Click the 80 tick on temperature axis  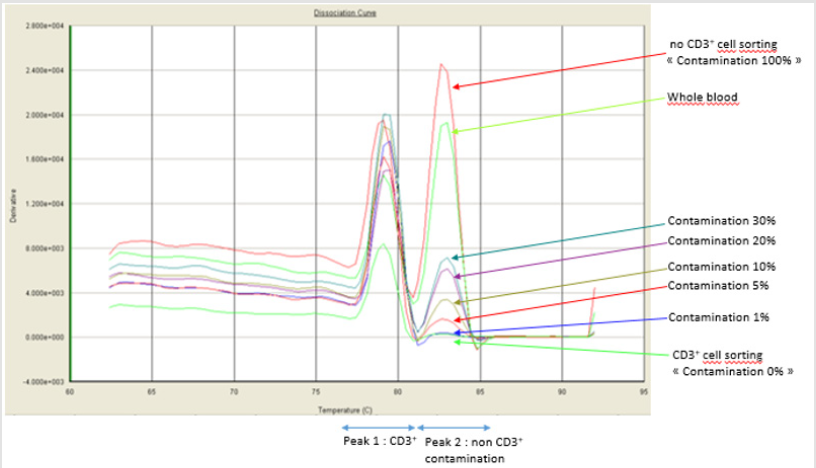(x=398, y=391)
